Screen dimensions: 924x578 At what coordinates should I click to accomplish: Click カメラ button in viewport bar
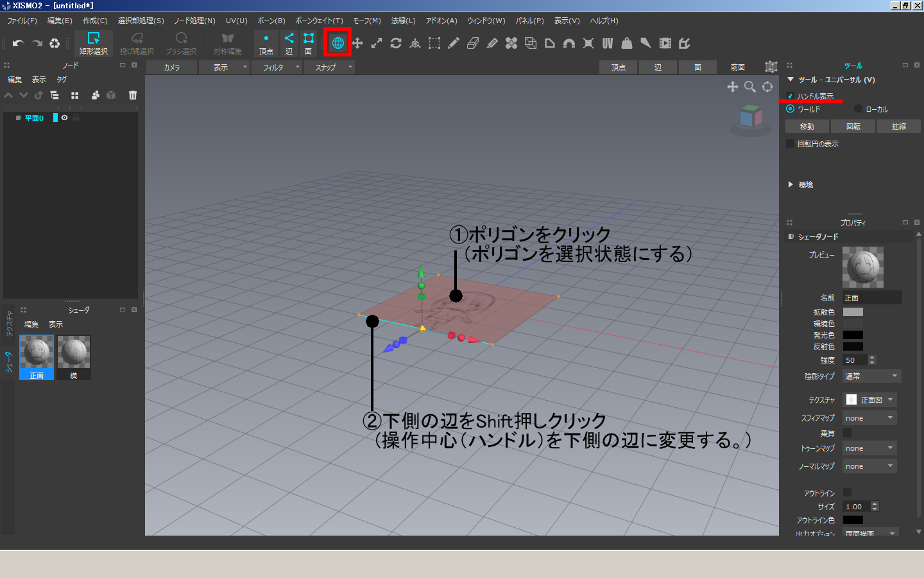click(x=171, y=67)
